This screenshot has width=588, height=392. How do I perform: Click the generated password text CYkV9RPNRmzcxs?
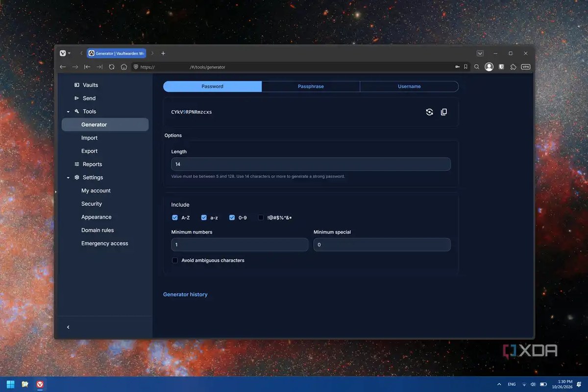(x=192, y=112)
